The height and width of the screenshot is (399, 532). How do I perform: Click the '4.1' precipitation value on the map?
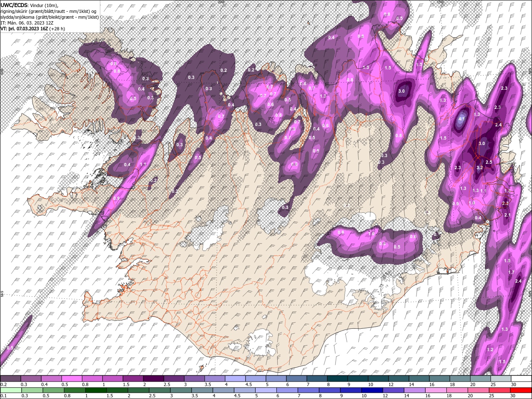click(461, 119)
